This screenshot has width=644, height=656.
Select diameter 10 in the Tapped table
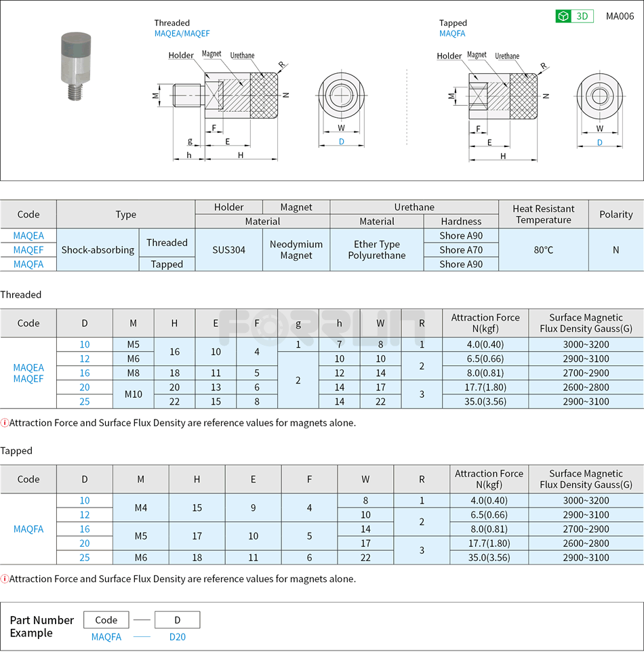(x=85, y=500)
